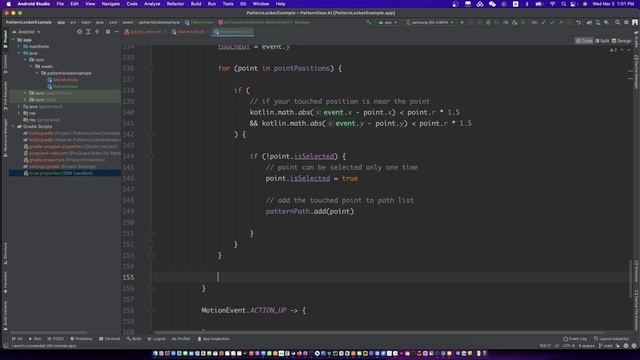Collapse the patternlockerexample package node
The height and width of the screenshot is (360, 640).
[x=37, y=73]
